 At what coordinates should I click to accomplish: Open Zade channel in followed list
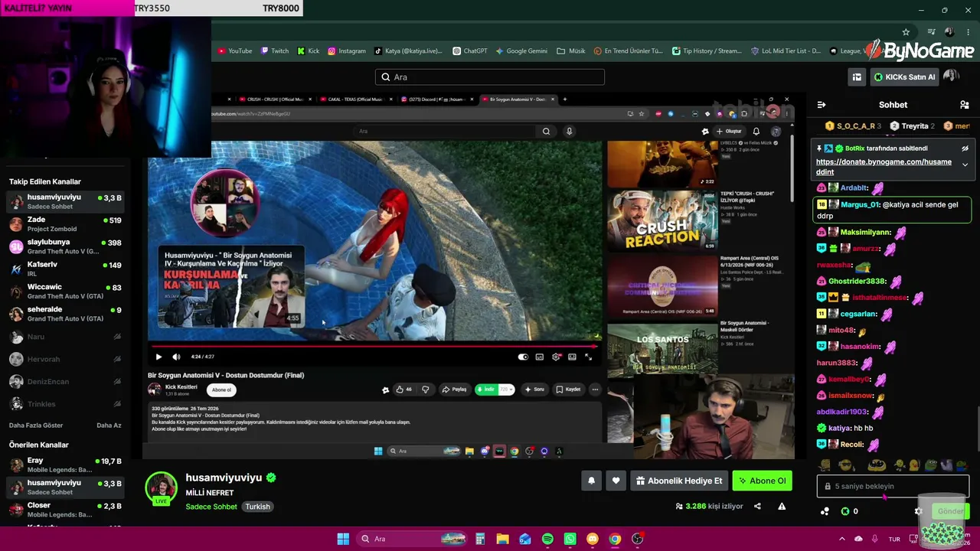[65, 224]
